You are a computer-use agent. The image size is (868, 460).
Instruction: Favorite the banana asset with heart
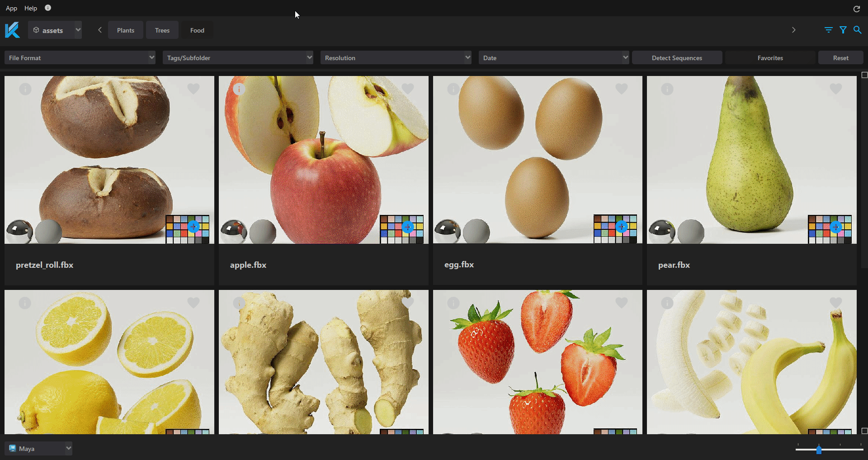click(836, 303)
